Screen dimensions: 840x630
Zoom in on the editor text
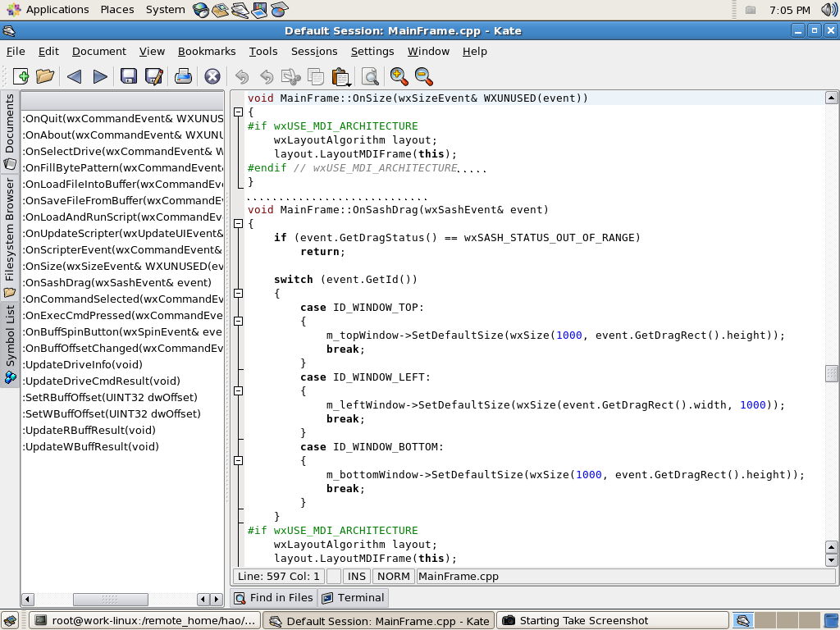coord(399,76)
